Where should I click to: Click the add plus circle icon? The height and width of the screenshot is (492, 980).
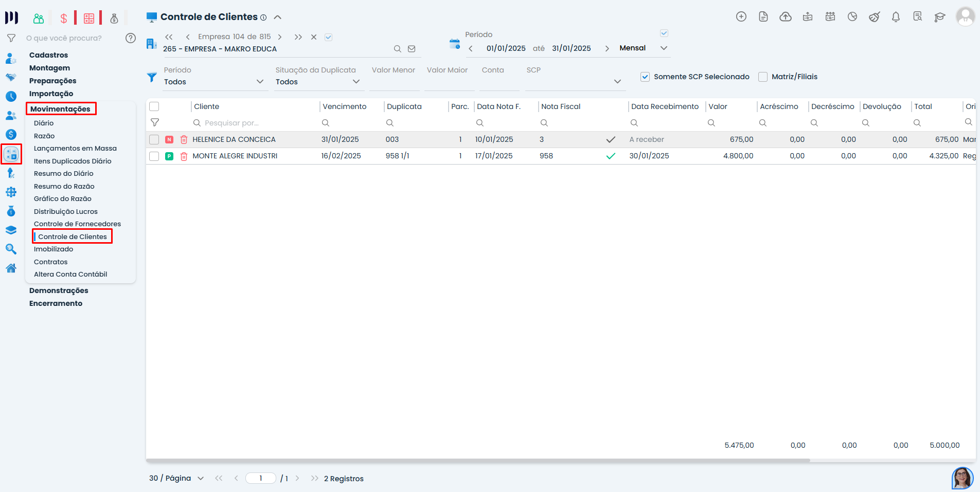click(x=741, y=17)
